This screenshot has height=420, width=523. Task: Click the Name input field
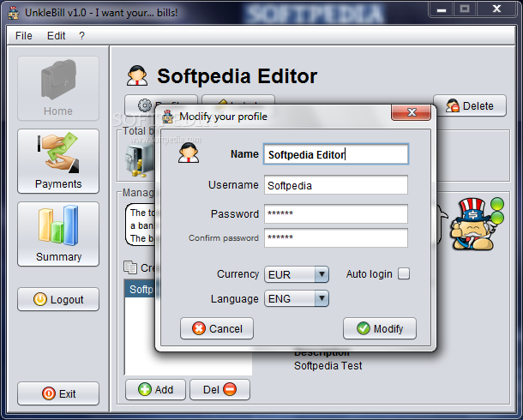point(336,154)
